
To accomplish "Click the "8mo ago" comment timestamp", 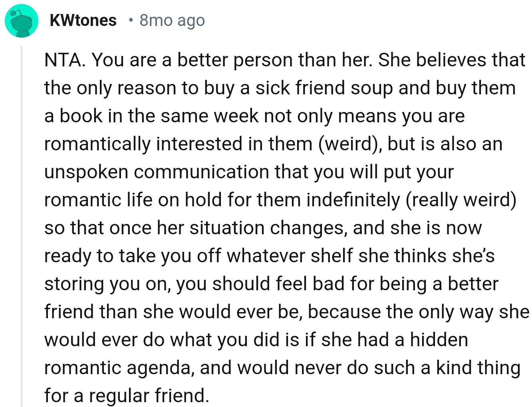I will [172, 20].
